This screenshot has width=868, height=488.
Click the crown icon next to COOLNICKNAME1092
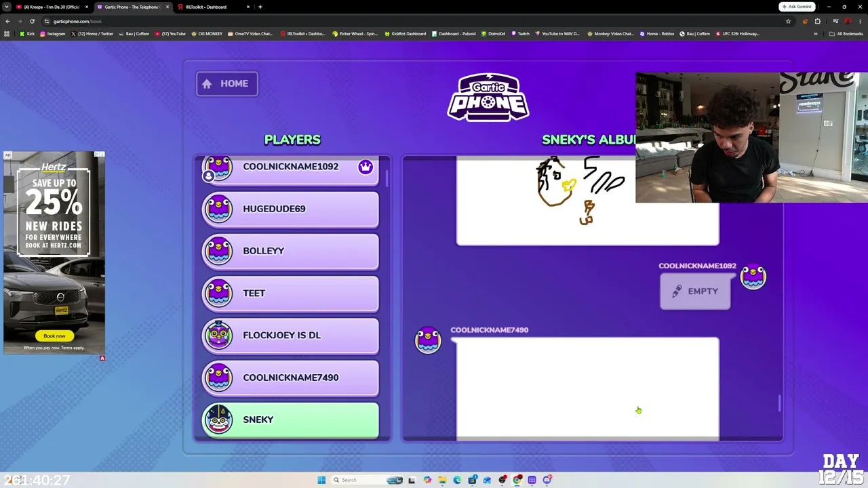tap(366, 167)
